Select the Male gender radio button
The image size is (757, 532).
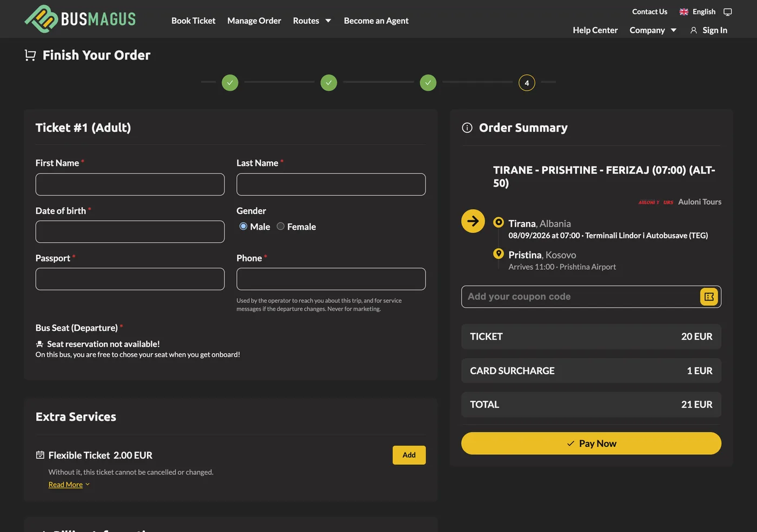coord(243,227)
